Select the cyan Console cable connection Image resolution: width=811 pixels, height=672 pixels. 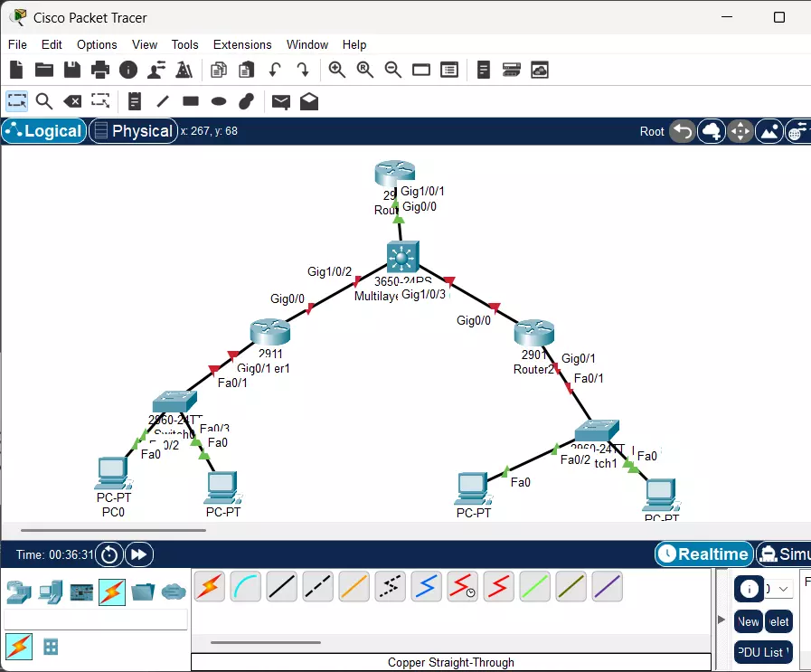pyautogui.click(x=245, y=586)
